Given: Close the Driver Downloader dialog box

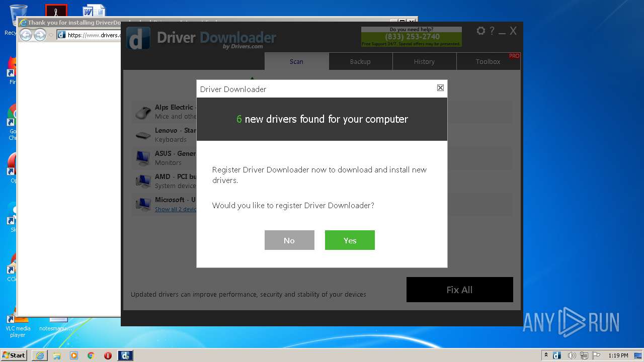Looking at the screenshot, I should tap(440, 87).
